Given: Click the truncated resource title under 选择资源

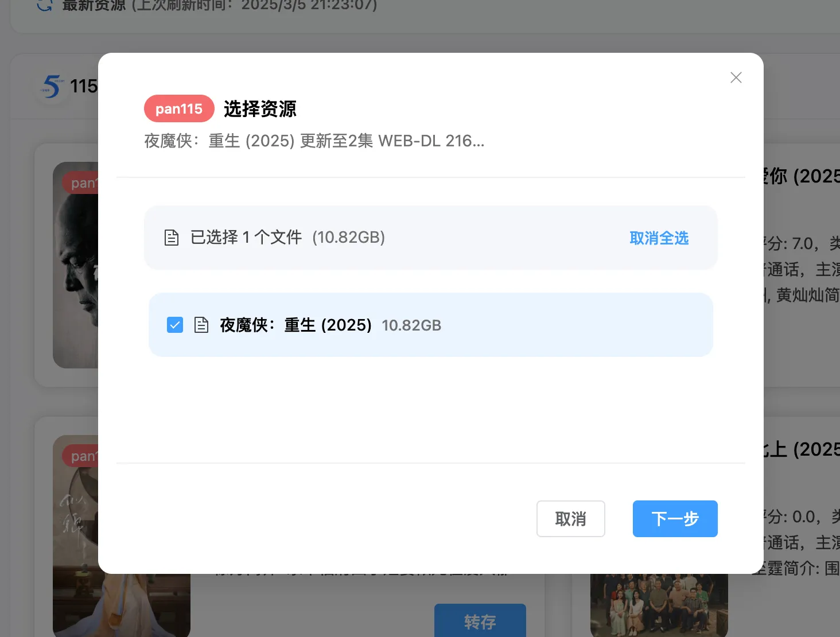Looking at the screenshot, I should 314,141.
